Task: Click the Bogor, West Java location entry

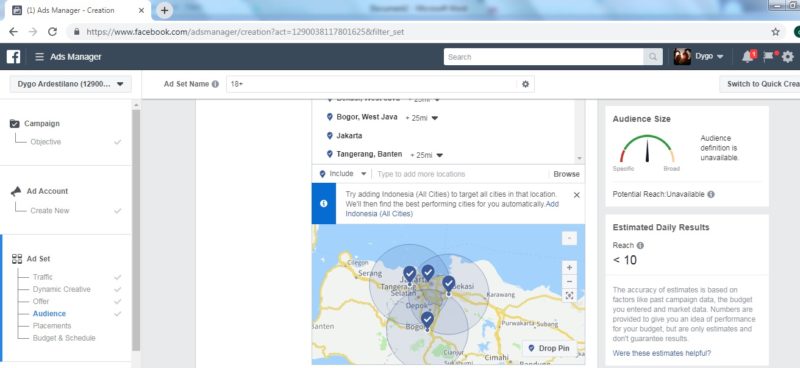Action: point(366,117)
